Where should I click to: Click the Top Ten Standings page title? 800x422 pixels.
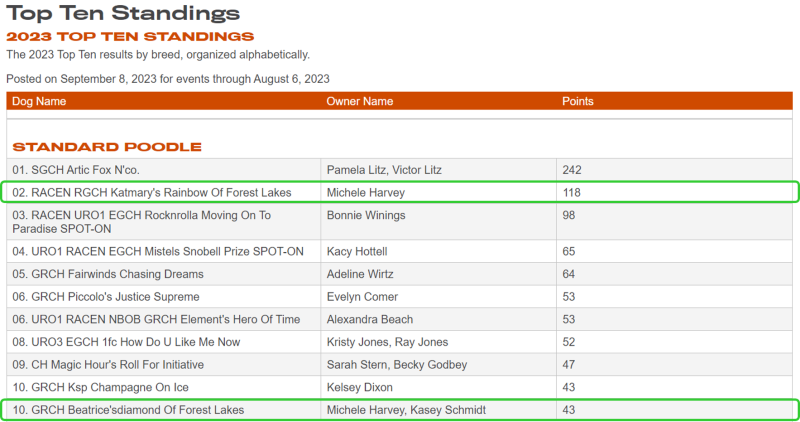click(123, 14)
